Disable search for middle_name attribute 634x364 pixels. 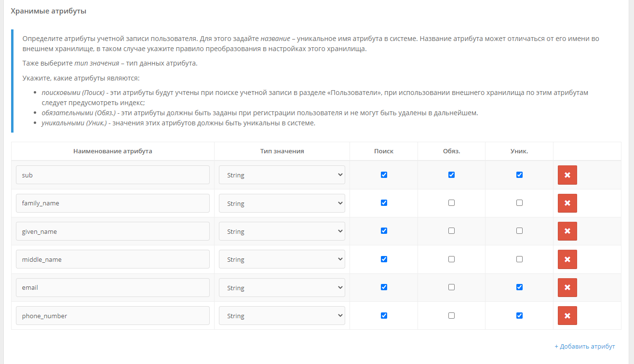click(384, 259)
